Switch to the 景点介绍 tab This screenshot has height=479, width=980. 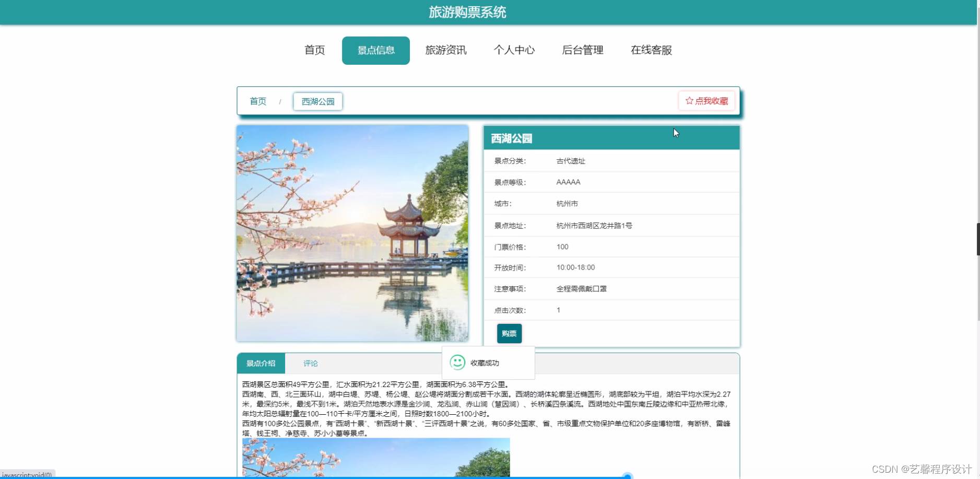(x=261, y=363)
